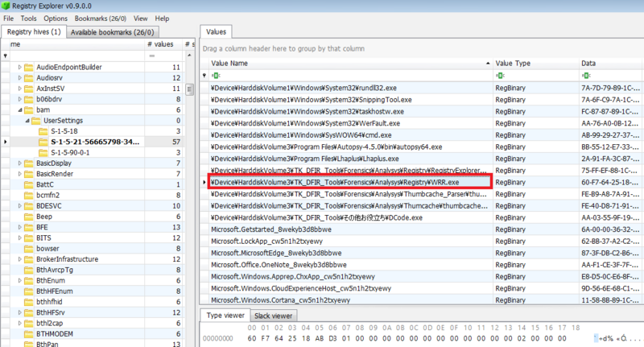Expand the BDESVC key
This screenshot has height=347, width=644.
point(19,206)
